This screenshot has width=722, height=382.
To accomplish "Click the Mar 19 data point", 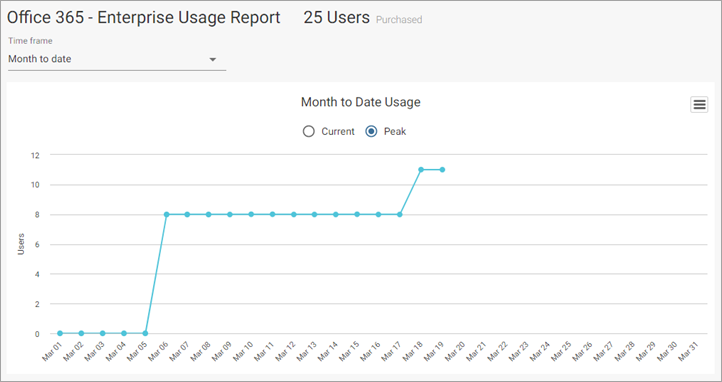I will (442, 170).
